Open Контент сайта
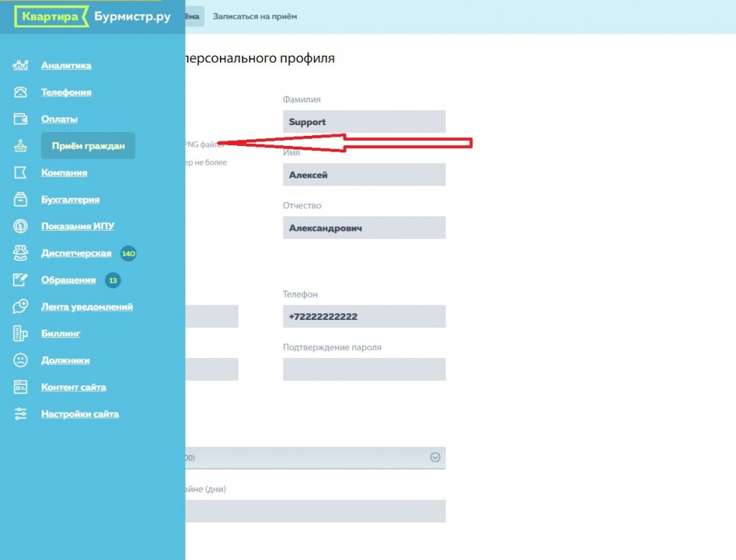 point(74,387)
